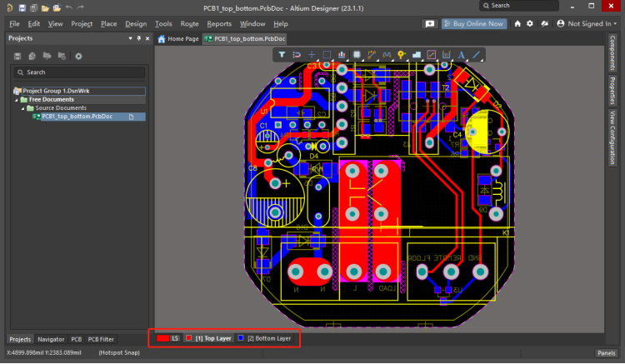Select the Interactive Route Connections tool
This screenshot has width=625, height=364.
click(372, 55)
